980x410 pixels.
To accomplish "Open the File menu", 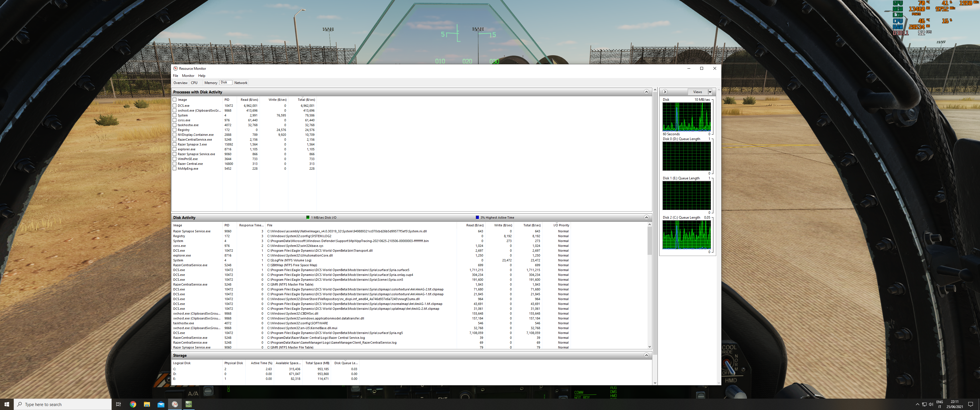I will (175, 76).
